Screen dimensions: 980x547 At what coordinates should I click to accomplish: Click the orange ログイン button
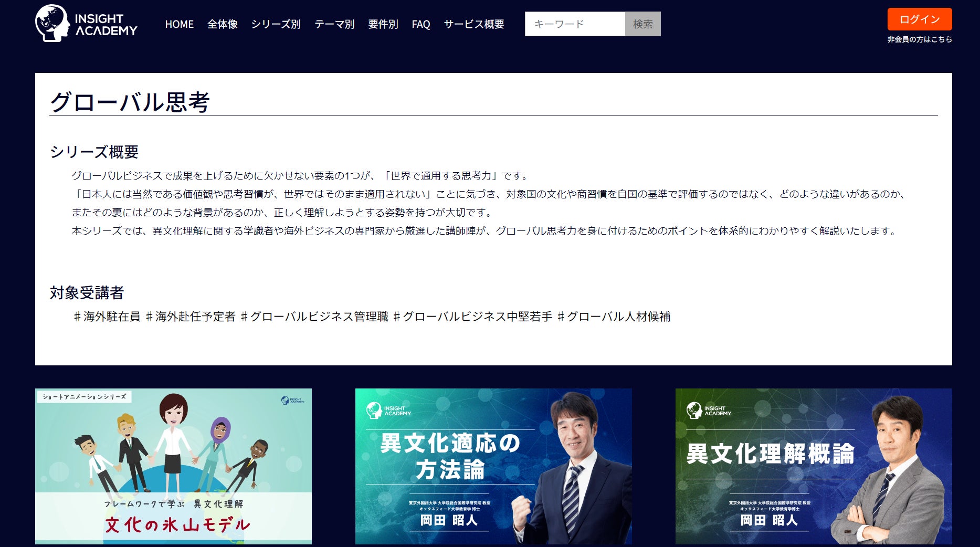(920, 19)
